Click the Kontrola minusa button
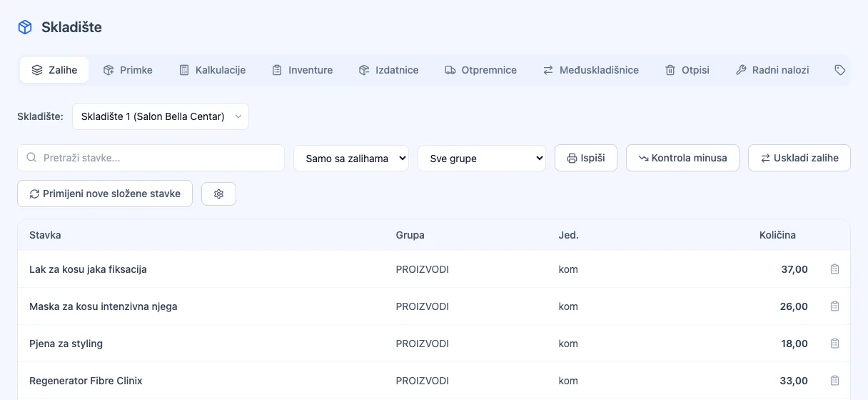The width and height of the screenshot is (868, 400). (682, 158)
